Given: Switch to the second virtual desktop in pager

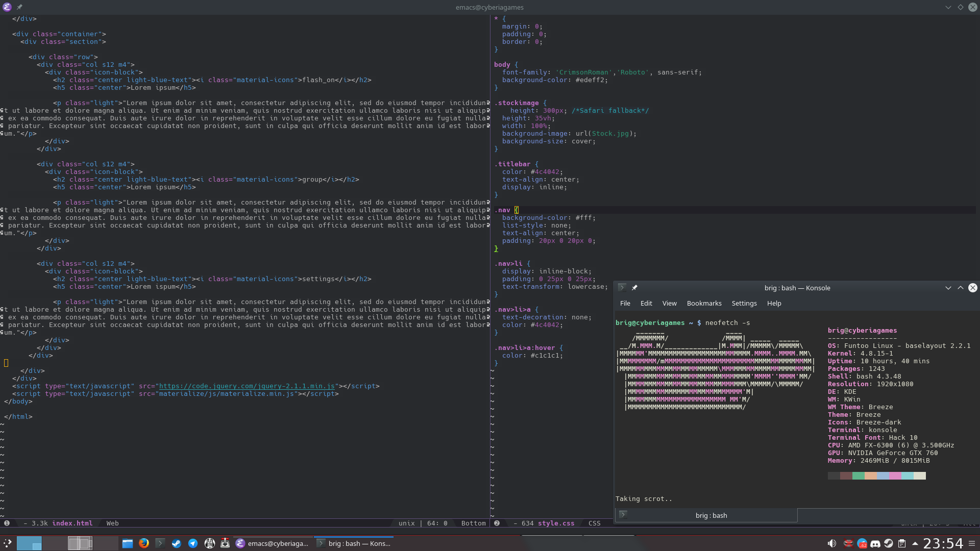Looking at the screenshot, I should click(x=54, y=543).
